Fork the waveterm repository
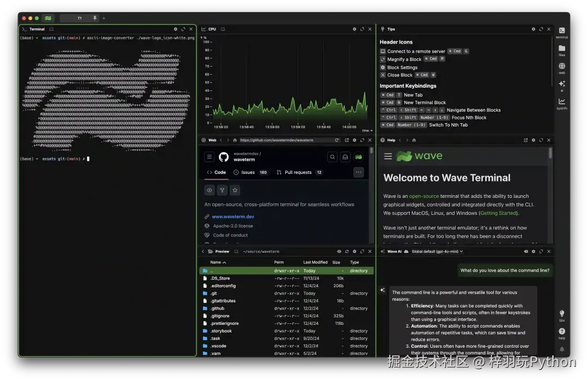The width and height of the screenshot is (588, 381). [222, 190]
